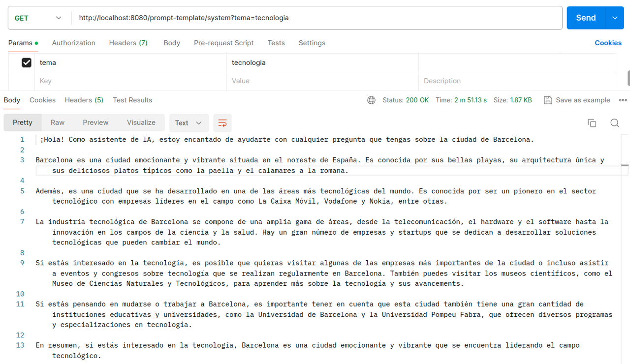View the Test Results tab

[132, 100]
